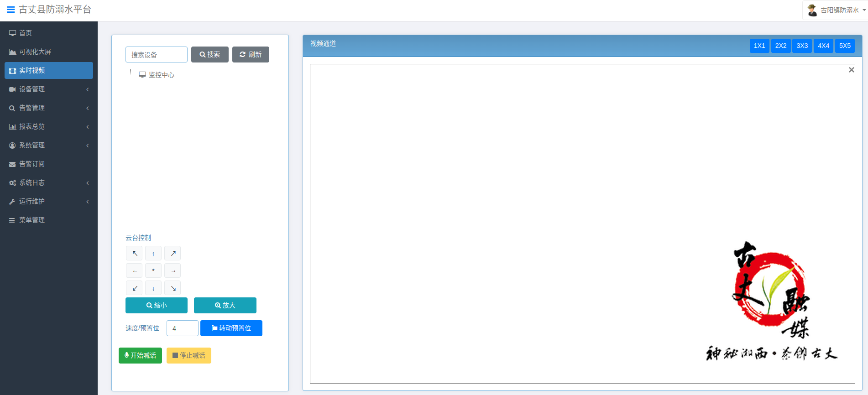Click the green 开始喊话 button
The height and width of the screenshot is (395, 868).
click(x=140, y=355)
